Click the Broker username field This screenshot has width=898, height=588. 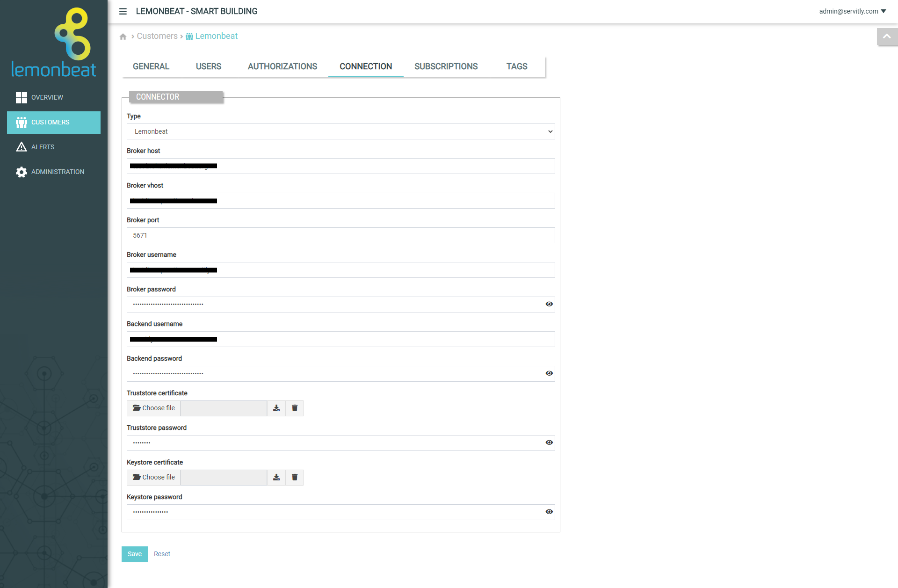click(340, 270)
